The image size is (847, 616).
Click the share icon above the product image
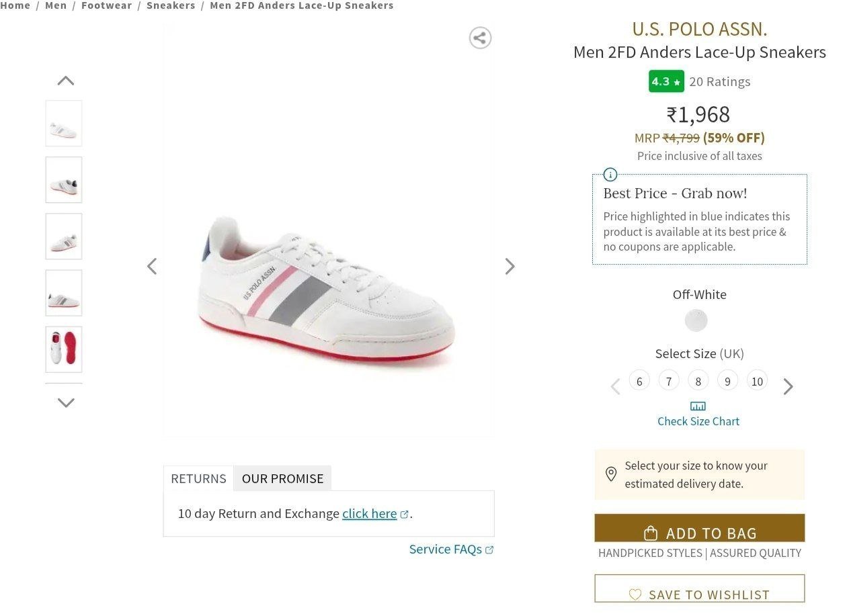tap(480, 38)
